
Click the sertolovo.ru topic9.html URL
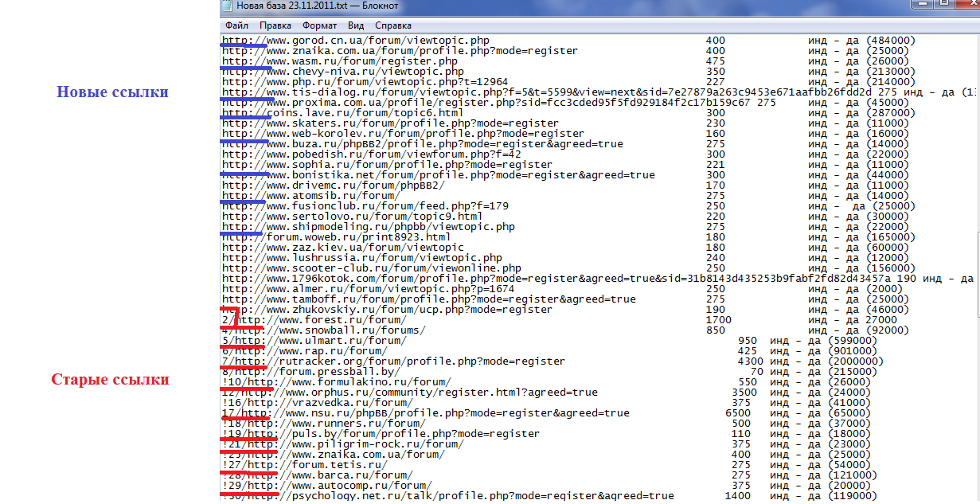[x=353, y=217]
